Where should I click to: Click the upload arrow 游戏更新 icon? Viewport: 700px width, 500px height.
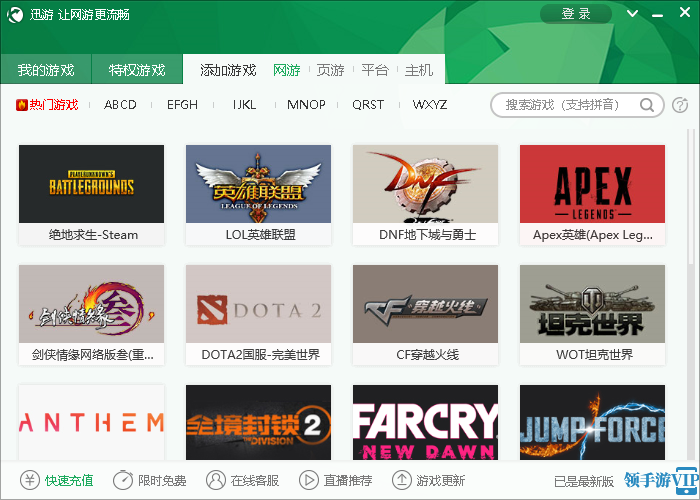click(402, 480)
